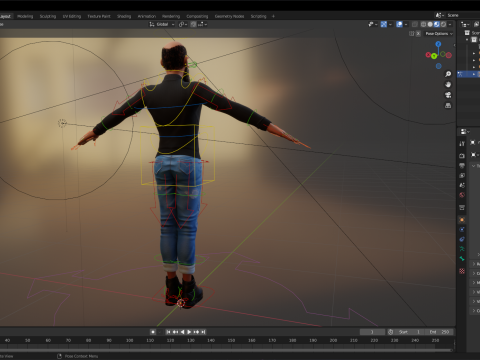Switch to the Texture Paint workspace
Viewport: 480px width, 360px height.
(99, 16)
